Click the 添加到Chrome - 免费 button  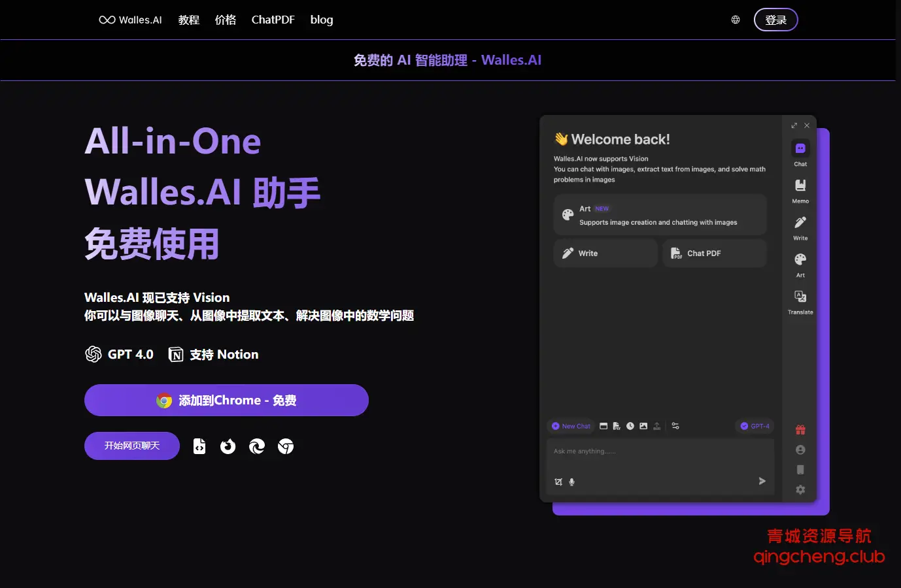226,400
